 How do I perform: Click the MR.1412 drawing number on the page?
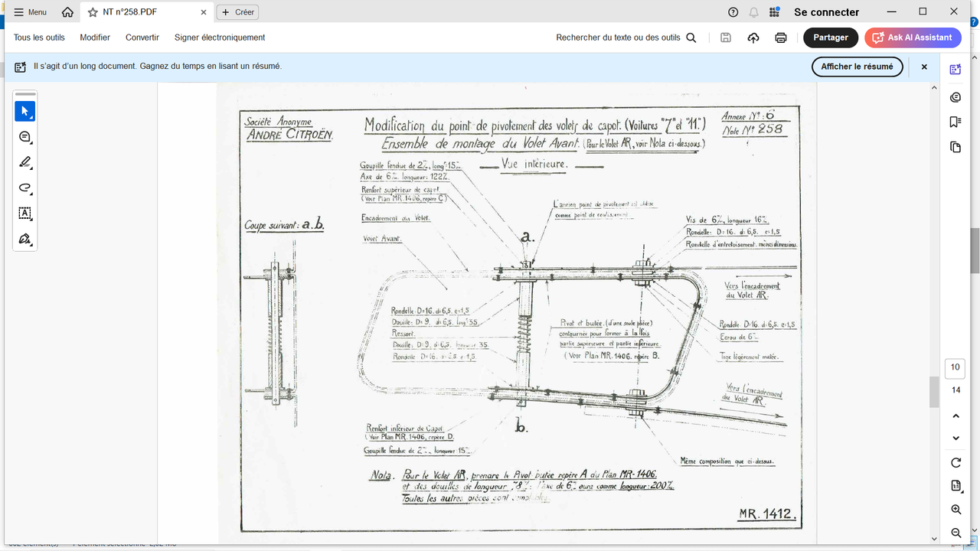pos(768,514)
